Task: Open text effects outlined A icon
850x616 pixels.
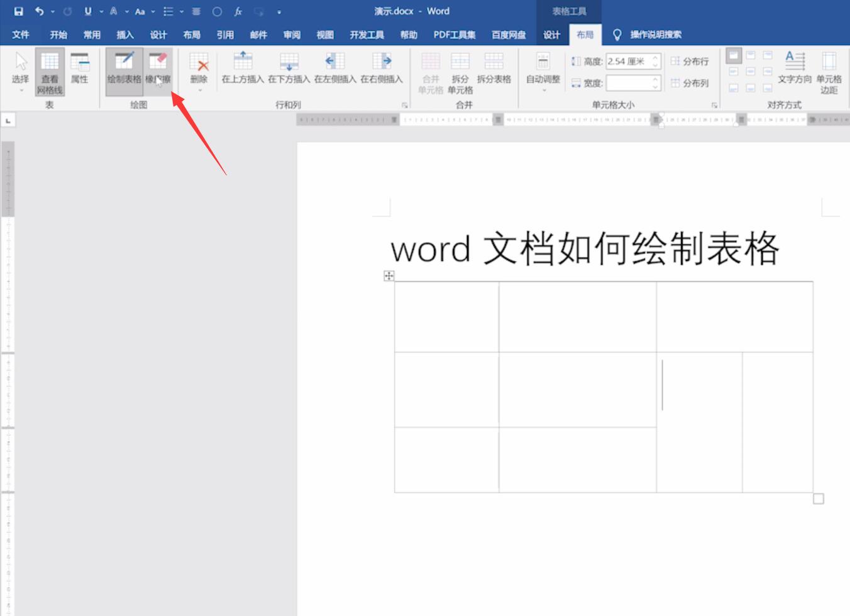Action: pos(114,11)
